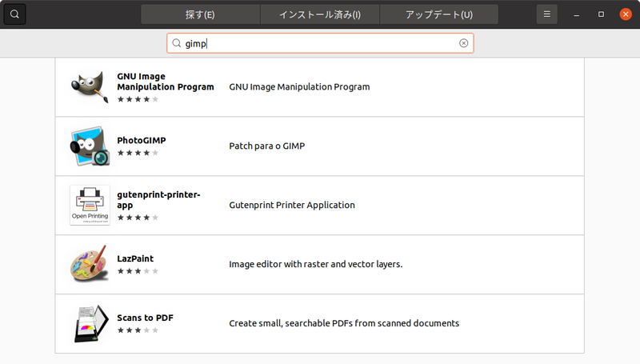Click the star rating under PhotoGIMP

pyautogui.click(x=138, y=153)
